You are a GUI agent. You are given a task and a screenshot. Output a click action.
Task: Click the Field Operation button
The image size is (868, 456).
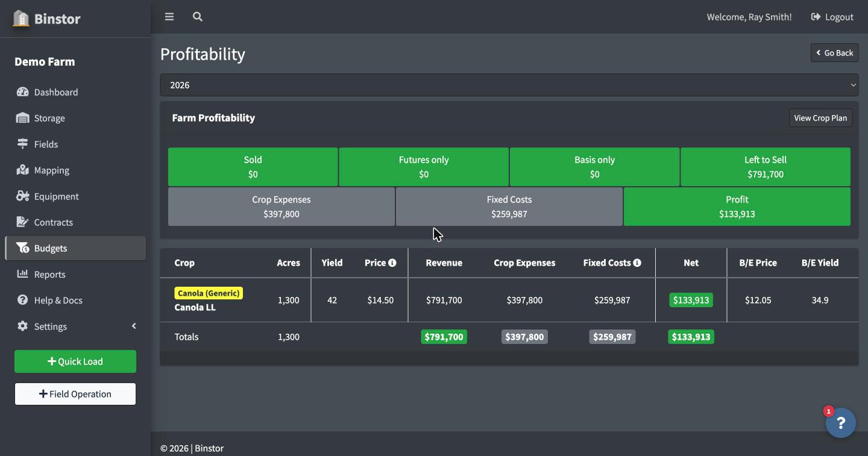75,394
